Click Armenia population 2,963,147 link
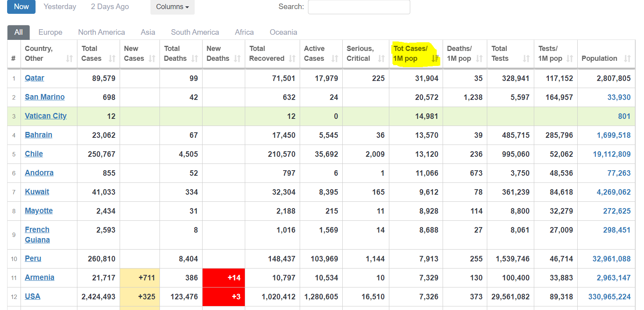644x310 pixels. (614, 278)
